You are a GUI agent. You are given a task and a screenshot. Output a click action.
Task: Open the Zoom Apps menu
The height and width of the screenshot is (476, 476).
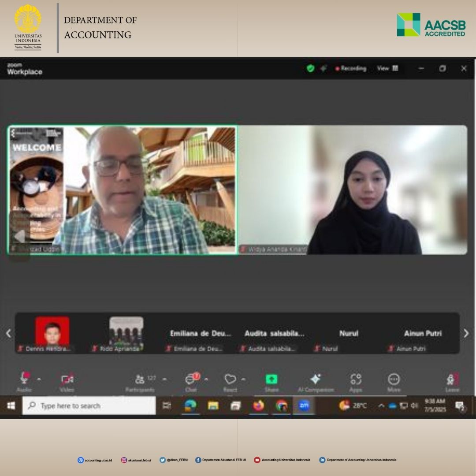tap(356, 379)
